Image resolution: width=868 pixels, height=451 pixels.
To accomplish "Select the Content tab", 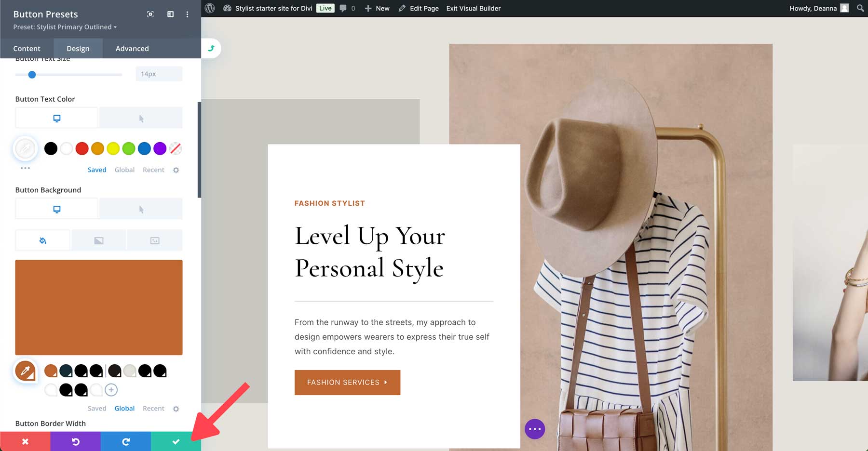I will point(27,48).
